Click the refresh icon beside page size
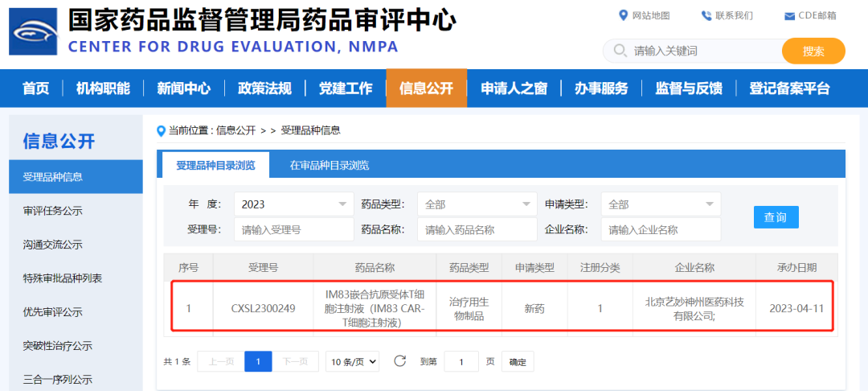Screen dimensions: 868x391 click(400, 361)
